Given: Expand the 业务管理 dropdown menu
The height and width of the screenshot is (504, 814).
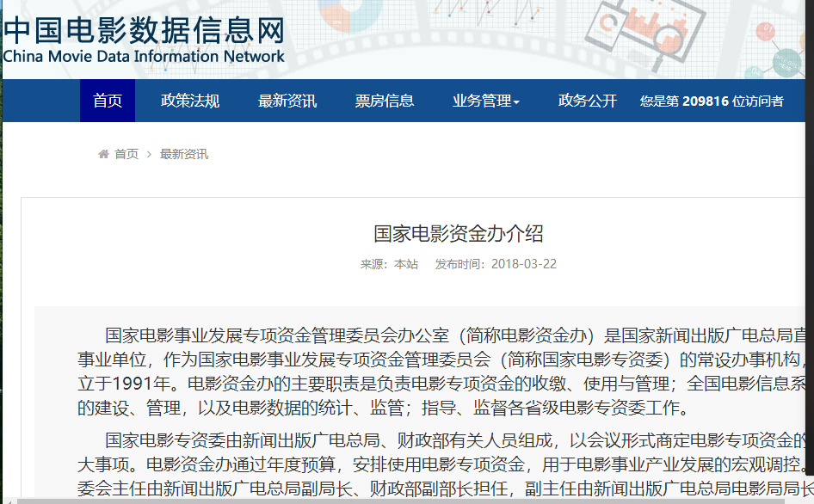Looking at the screenshot, I should click(x=485, y=101).
